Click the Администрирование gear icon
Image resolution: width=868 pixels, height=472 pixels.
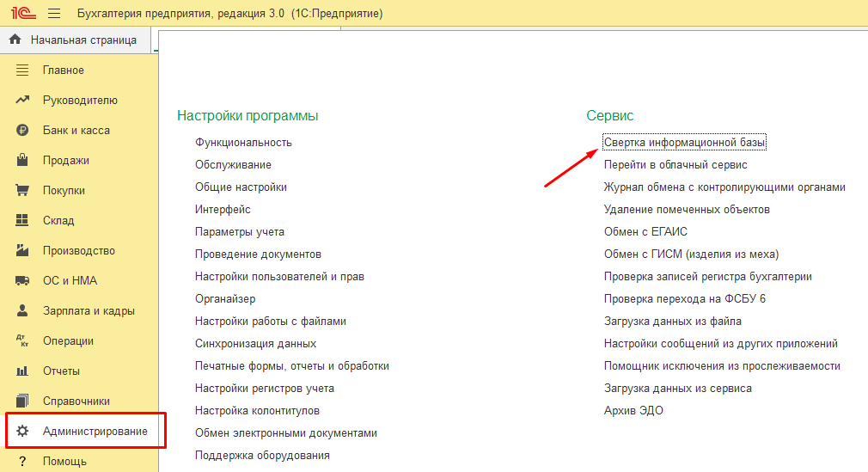click(x=22, y=431)
